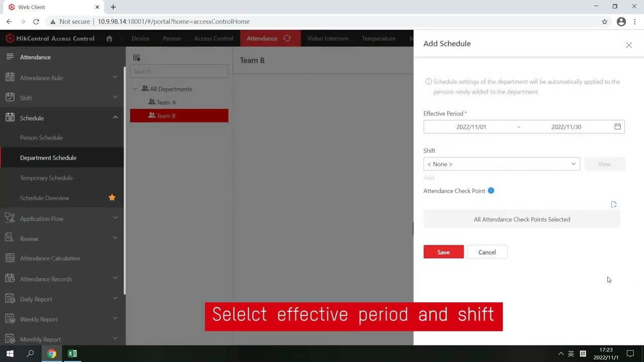Viewport: 644px width, 362px height.
Task: Click the HikCentral home icon
Action: 109,39
